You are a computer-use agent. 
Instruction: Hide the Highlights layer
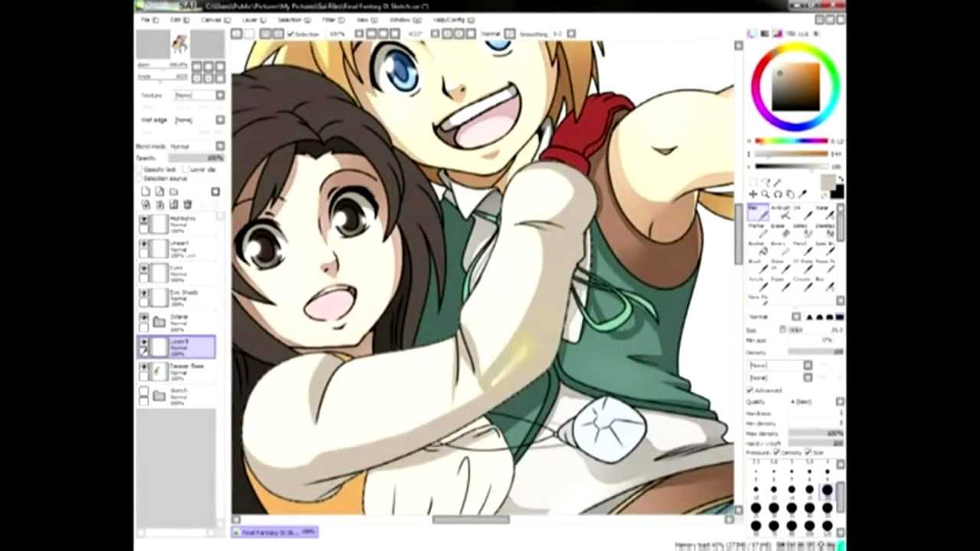coord(144,220)
